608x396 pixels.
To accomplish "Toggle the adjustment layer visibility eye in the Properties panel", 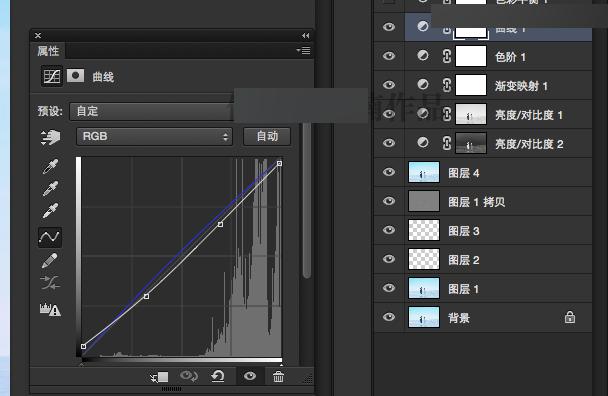I will (x=250, y=376).
